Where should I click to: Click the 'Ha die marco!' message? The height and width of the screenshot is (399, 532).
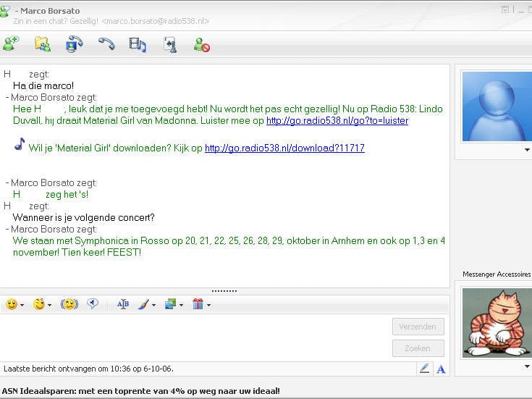point(43,85)
